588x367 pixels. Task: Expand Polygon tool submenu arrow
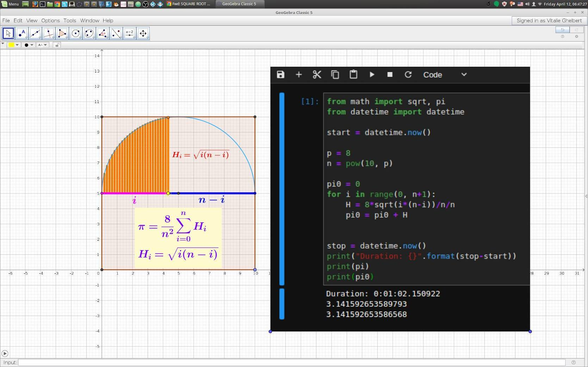(x=67, y=38)
